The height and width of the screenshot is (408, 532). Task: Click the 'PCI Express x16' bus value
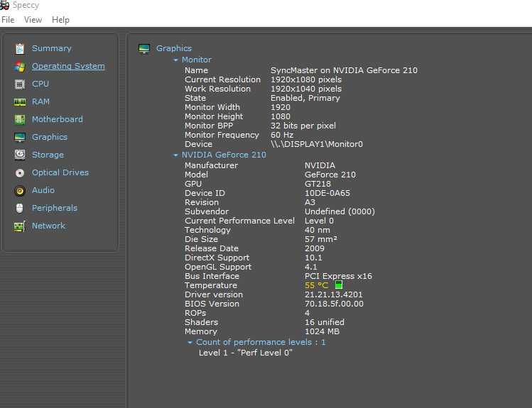tap(338, 276)
